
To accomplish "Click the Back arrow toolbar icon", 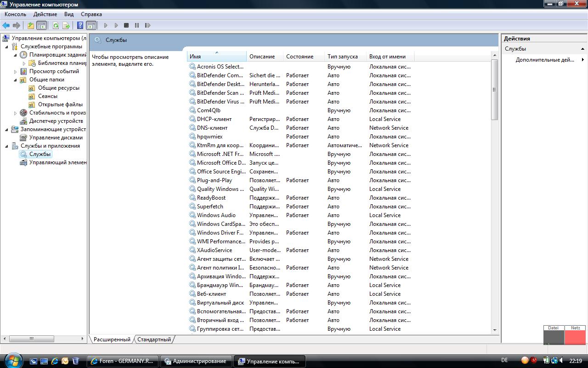I will tap(6, 25).
